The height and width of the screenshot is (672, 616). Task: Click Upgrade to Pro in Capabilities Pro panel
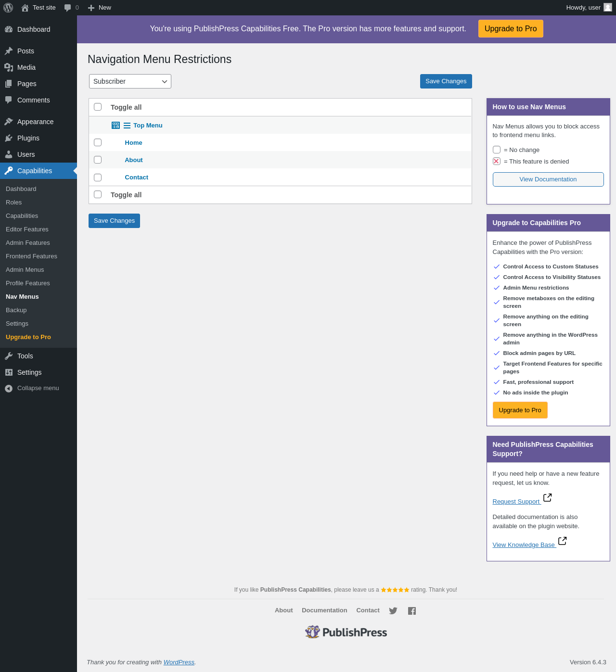point(520,410)
